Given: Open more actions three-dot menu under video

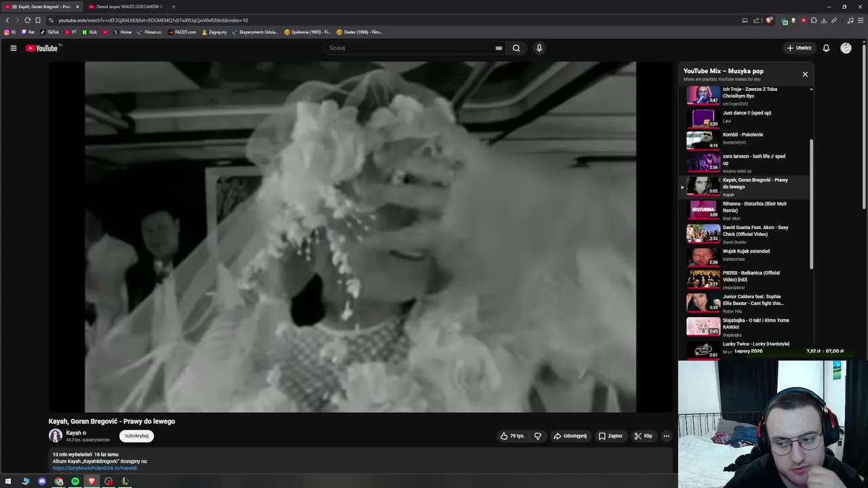Looking at the screenshot, I should pyautogui.click(x=667, y=436).
